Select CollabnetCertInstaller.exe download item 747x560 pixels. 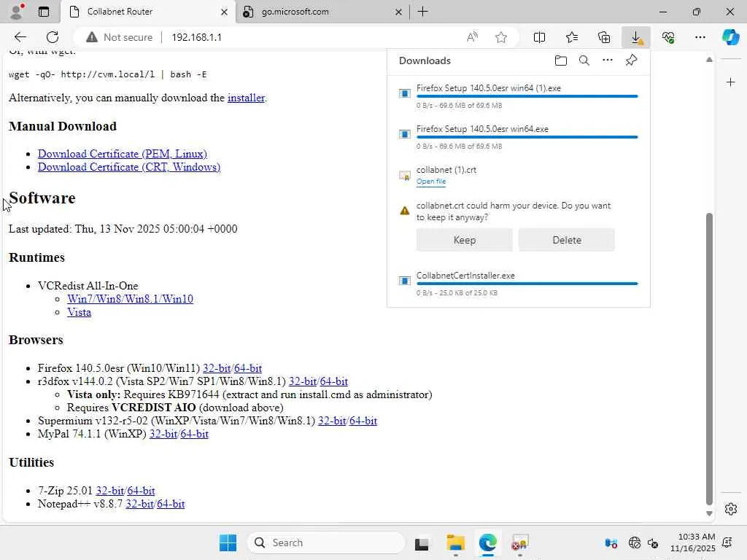coord(519,284)
